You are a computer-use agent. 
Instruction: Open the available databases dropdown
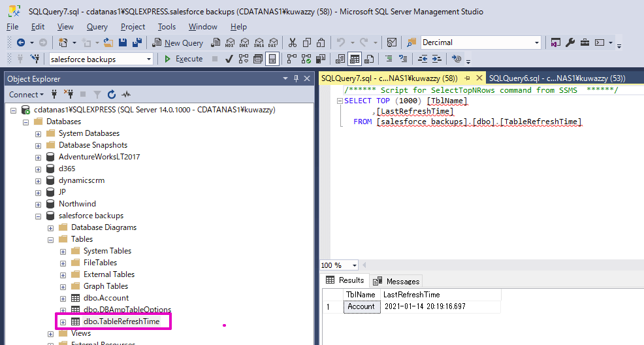(x=149, y=59)
